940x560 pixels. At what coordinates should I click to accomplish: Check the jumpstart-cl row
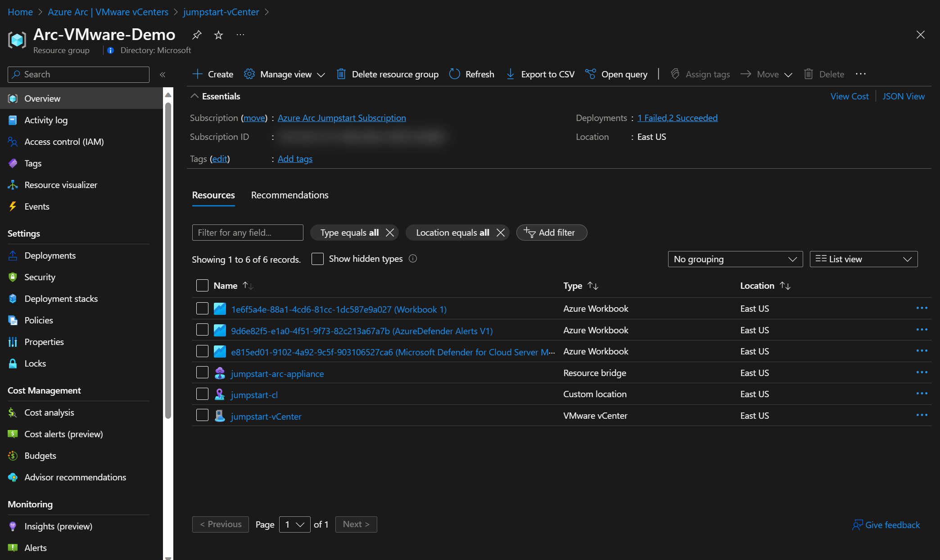point(202,394)
